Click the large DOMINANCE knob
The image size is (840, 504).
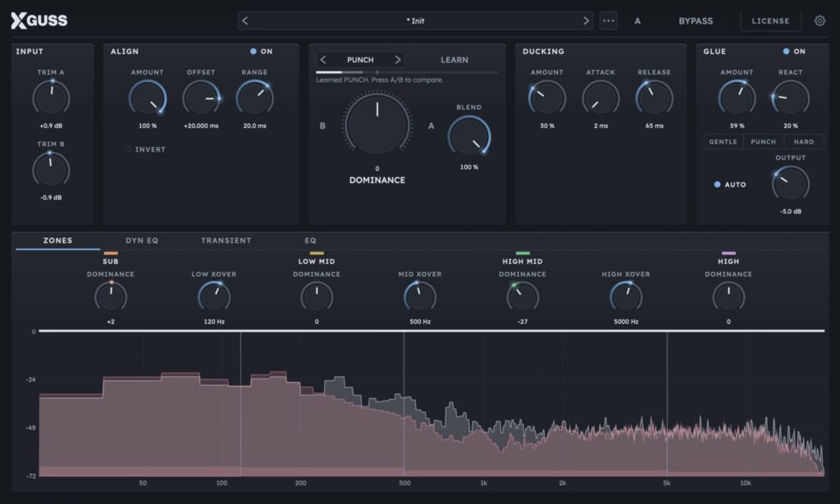(377, 124)
